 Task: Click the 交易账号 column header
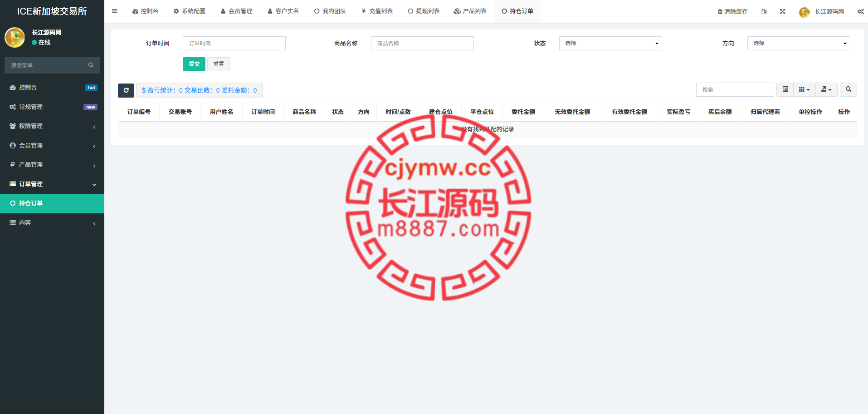click(180, 112)
